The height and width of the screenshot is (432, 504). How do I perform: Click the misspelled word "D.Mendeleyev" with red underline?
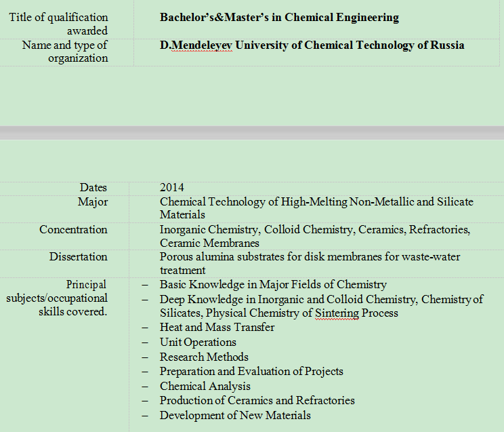point(195,45)
